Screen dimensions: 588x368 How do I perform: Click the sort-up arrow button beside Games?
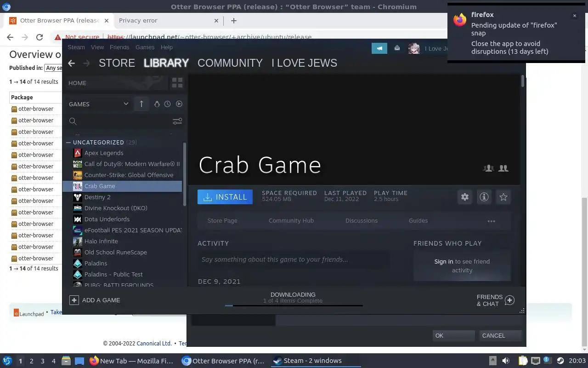point(141,104)
